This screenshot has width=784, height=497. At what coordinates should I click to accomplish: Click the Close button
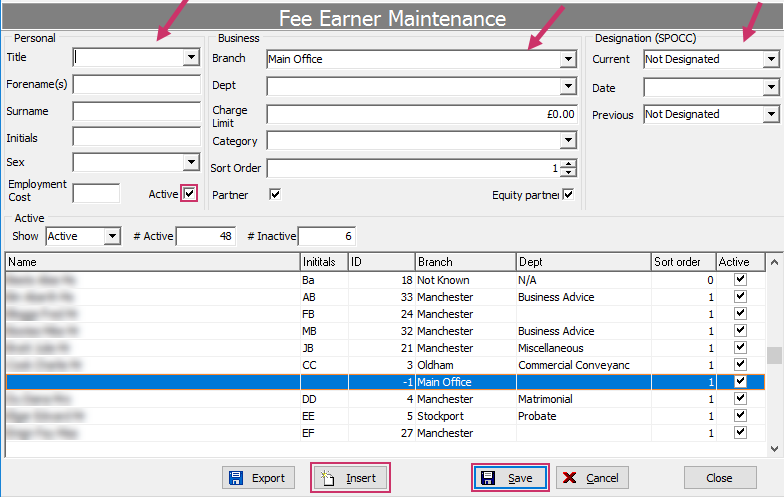tap(720, 478)
